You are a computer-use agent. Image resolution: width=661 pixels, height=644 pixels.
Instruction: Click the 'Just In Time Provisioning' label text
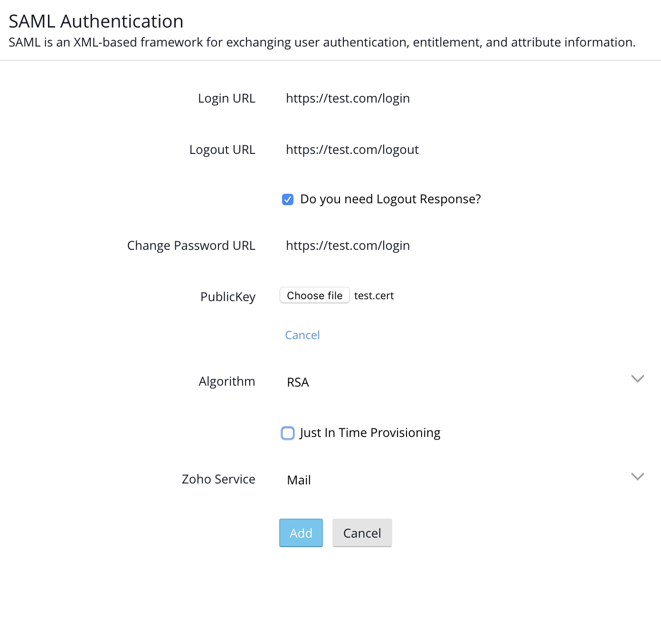pyautogui.click(x=370, y=433)
